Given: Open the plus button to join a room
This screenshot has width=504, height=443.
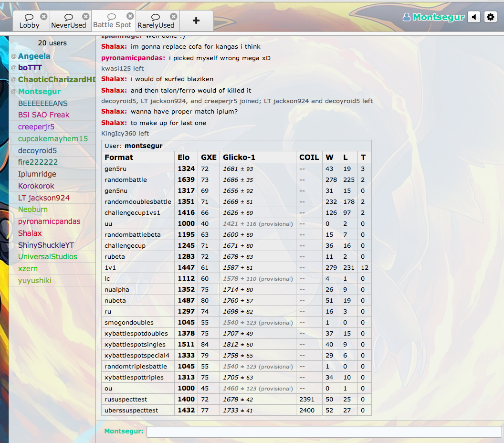Looking at the screenshot, I should (x=196, y=21).
